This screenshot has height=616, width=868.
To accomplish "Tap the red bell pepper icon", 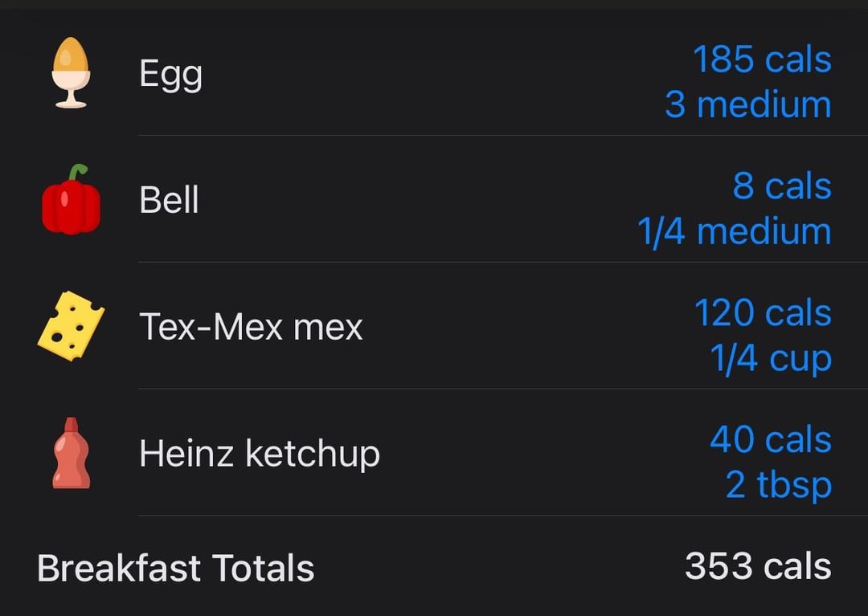I will tap(72, 200).
